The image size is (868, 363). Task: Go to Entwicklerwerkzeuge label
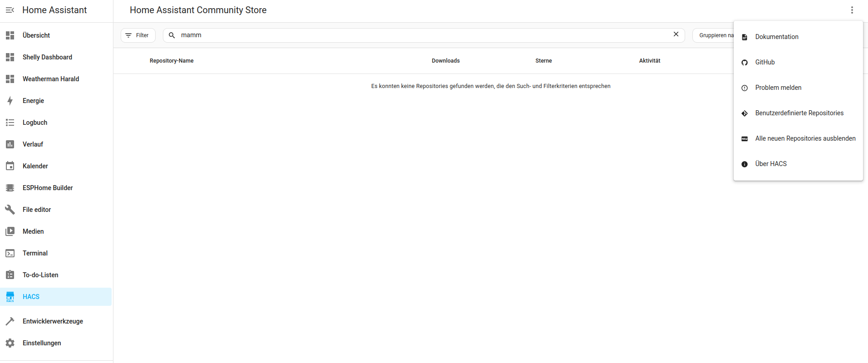coord(53,321)
